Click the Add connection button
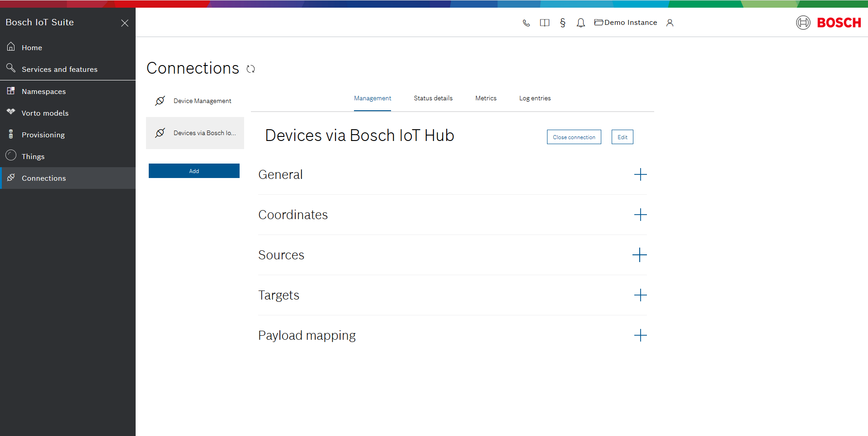Image resolution: width=868 pixels, height=436 pixels. (x=194, y=171)
